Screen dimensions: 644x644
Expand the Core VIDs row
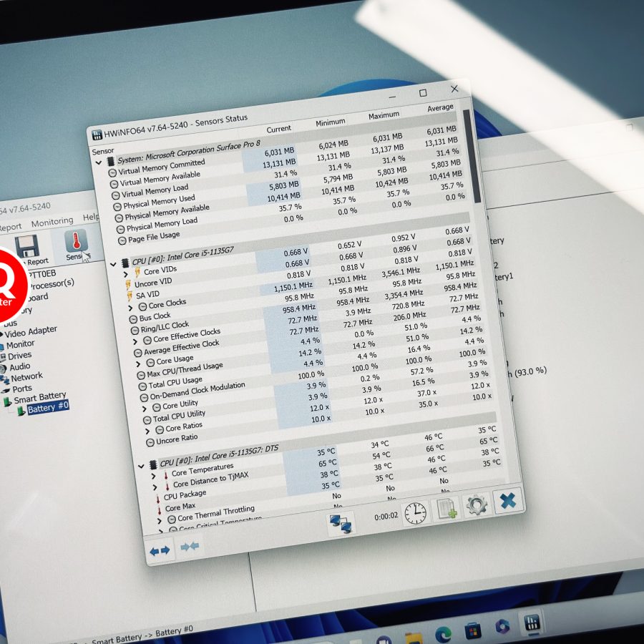coord(126,274)
